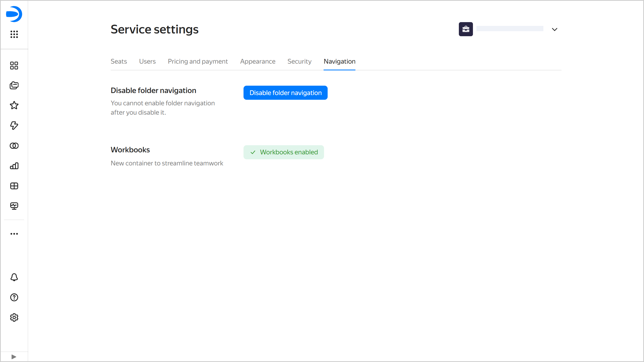Image resolution: width=644 pixels, height=362 pixels.
Task: Click the DataLens logo
Action: click(14, 14)
